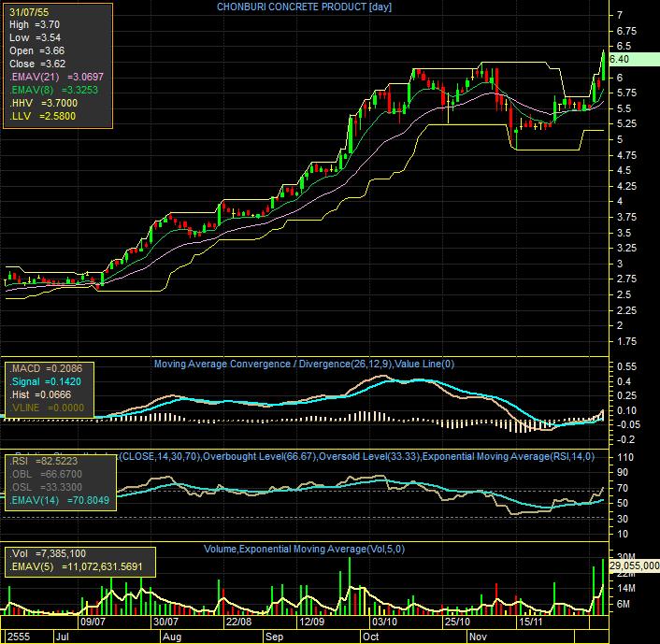Click the Oct month label
Screen dimensions: 660x644
[371, 637]
